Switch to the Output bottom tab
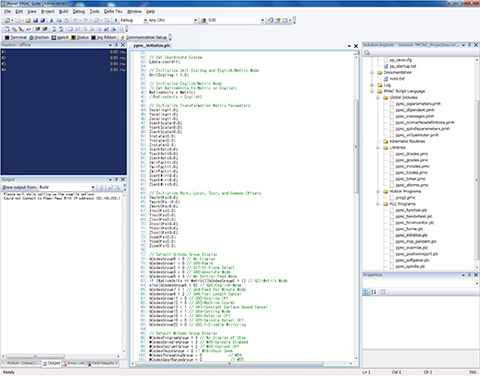The width and height of the screenshot is (480, 376). [51, 363]
